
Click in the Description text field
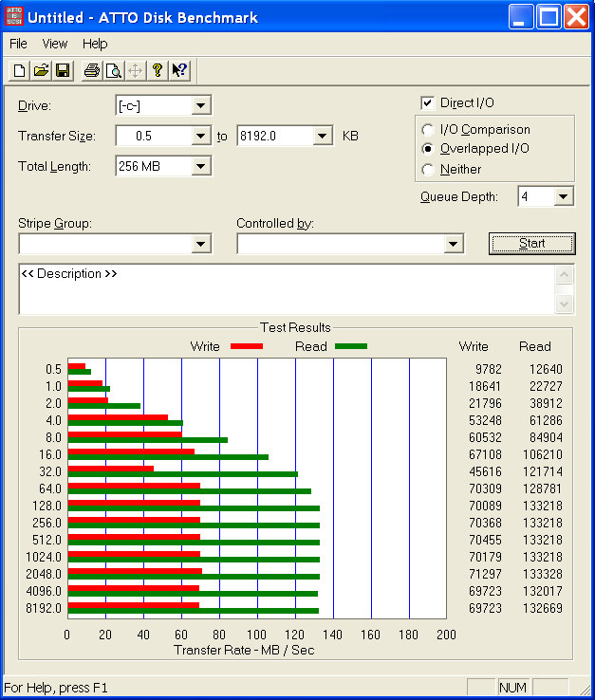pyautogui.click(x=287, y=289)
